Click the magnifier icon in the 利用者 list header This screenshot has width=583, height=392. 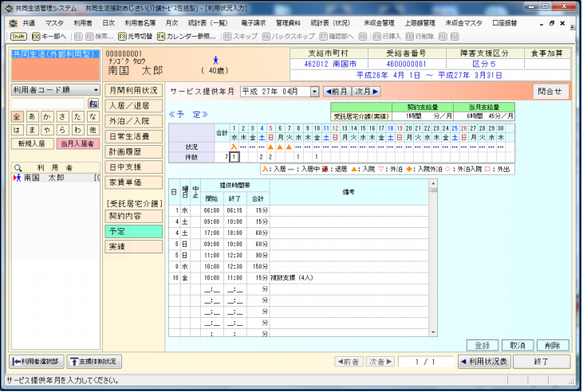point(17,167)
